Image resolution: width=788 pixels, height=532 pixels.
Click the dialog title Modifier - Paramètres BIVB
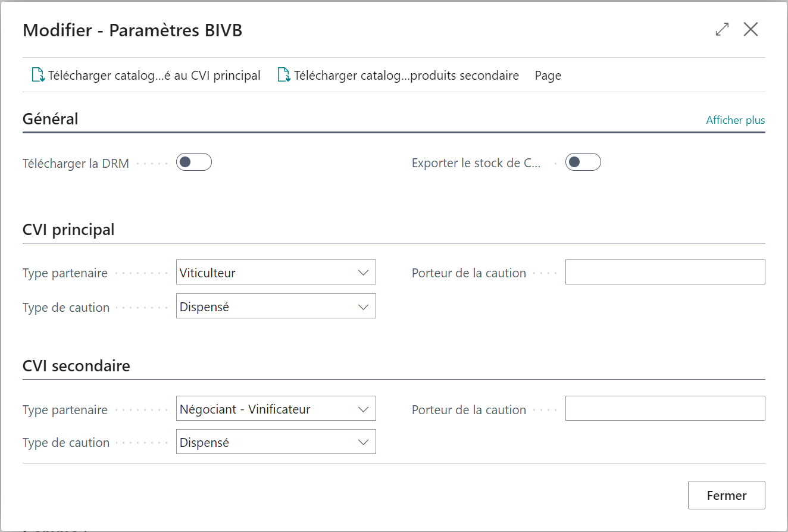[x=132, y=30]
